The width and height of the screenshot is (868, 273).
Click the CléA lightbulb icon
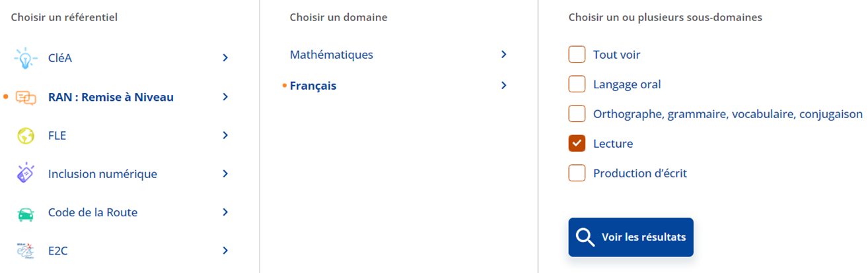(x=26, y=58)
